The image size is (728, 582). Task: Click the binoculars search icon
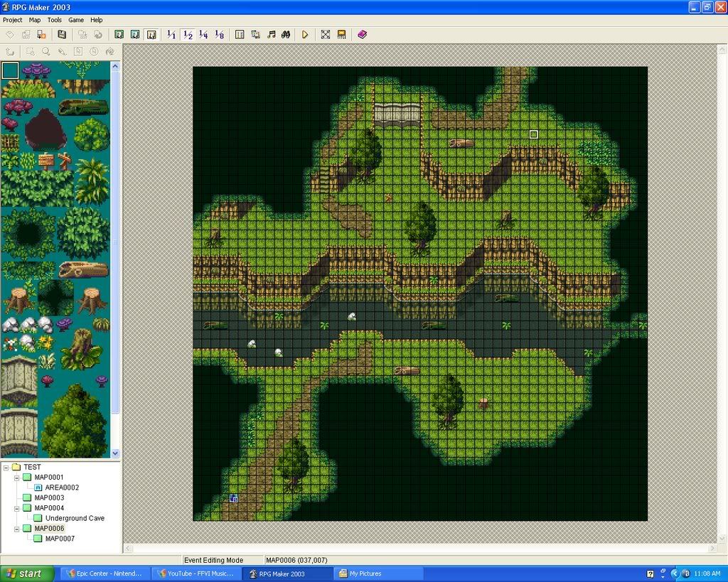[286, 34]
